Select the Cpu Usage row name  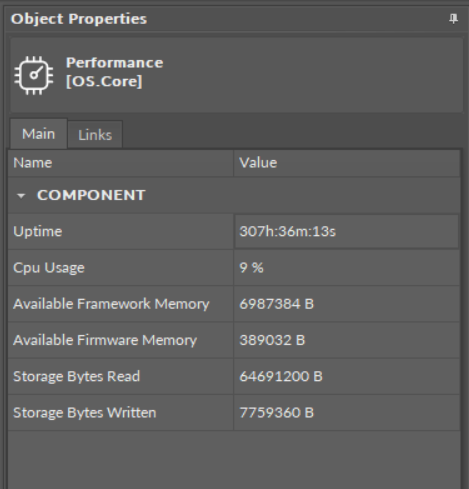click(49, 268)
